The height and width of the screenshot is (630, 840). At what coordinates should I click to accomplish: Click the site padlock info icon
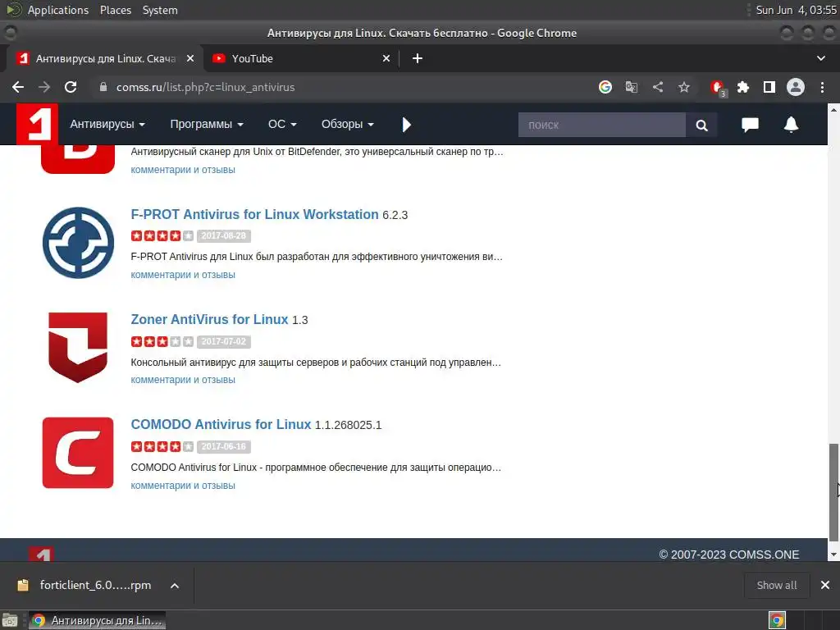pos(103,87)
